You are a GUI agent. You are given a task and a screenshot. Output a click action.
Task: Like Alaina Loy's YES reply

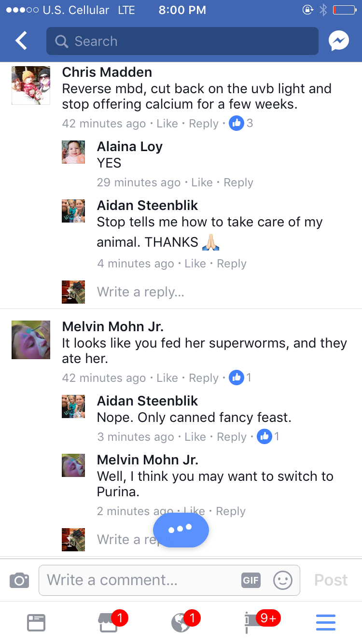tap(202, 182)
